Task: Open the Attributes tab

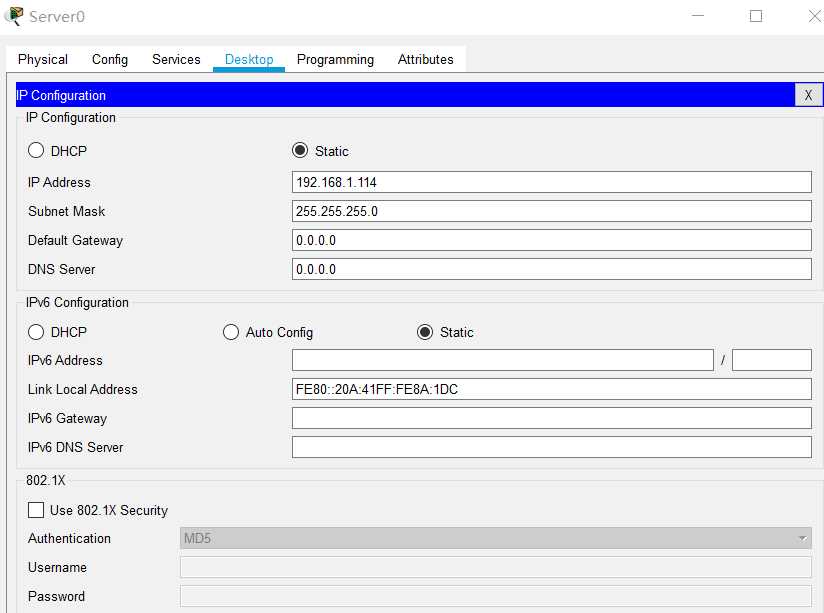Action: click(426, 59)
